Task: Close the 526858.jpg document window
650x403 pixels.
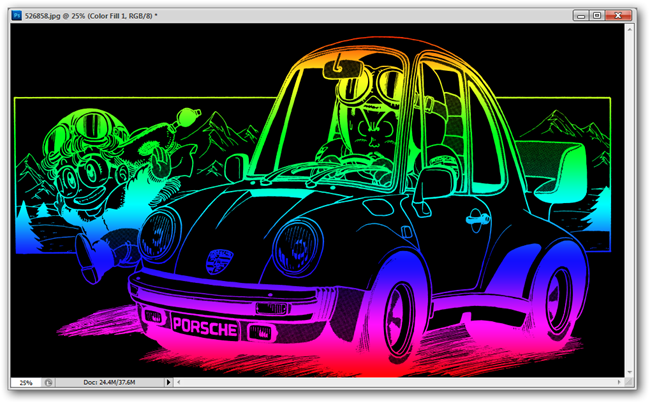Action: click(x=618, y=16)
